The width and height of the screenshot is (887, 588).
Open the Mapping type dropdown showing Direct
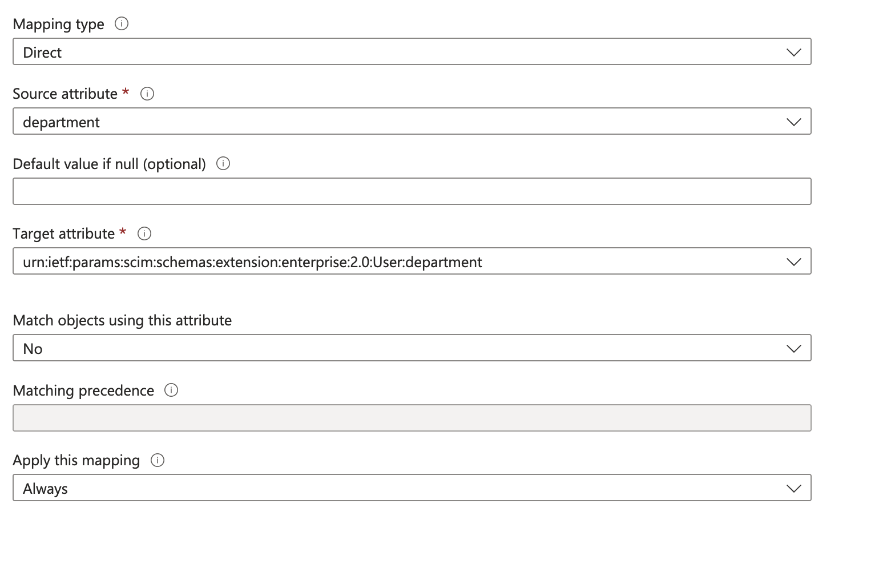click(400, 52)
